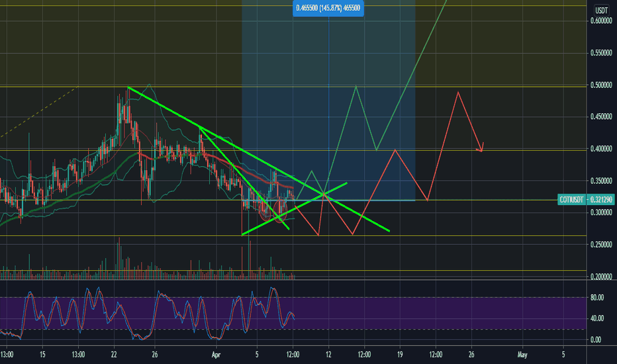Click the 15 date label on time axis
This screenshot has width=617, height=364.
[x=42, y=355]
